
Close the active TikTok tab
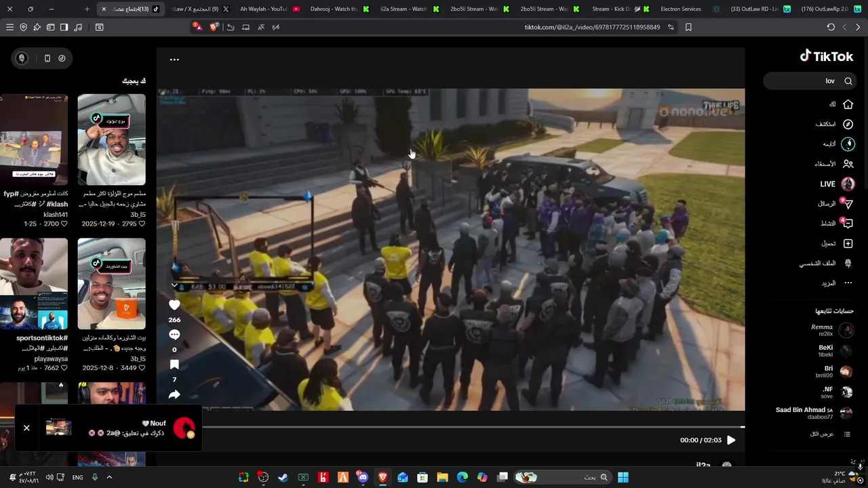pyautogui.click(x=104, y=9)
